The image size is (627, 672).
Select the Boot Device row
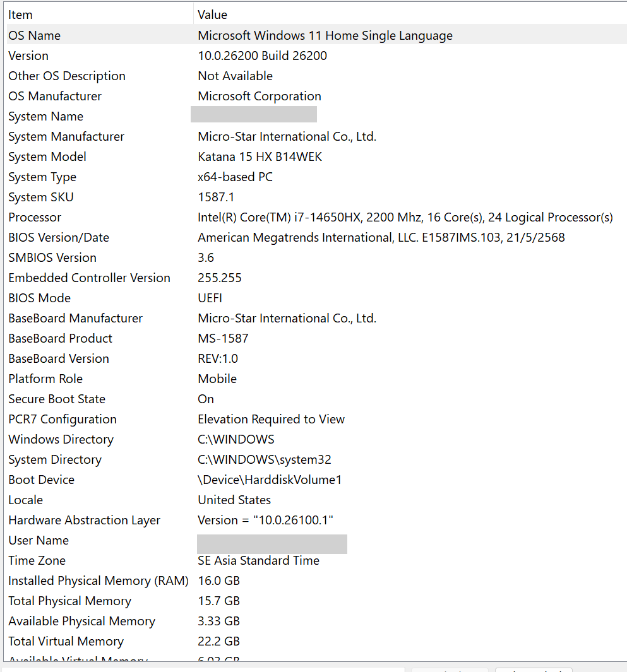pos(316,480)
